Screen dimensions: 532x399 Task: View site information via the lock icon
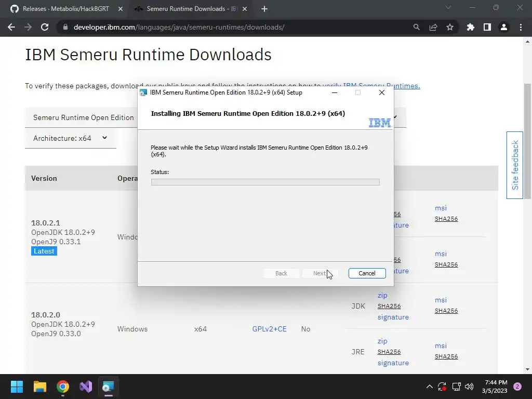point(65,27)
